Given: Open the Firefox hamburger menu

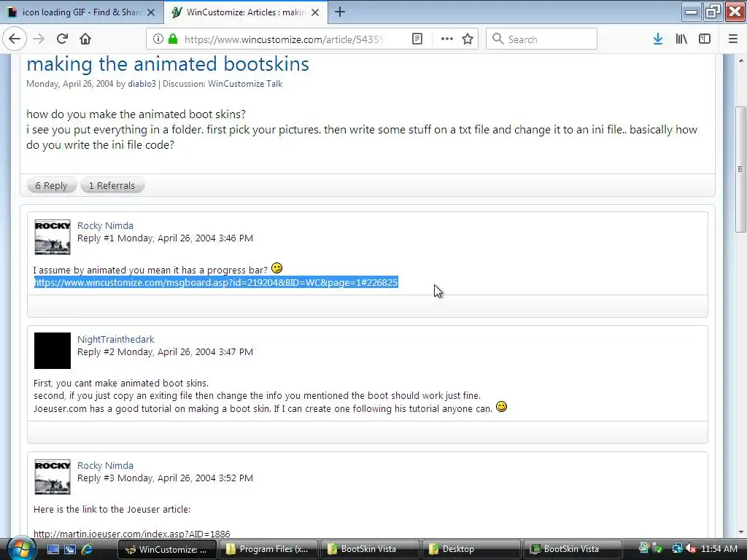Looking at the screenshot, I should click(733, 39).
